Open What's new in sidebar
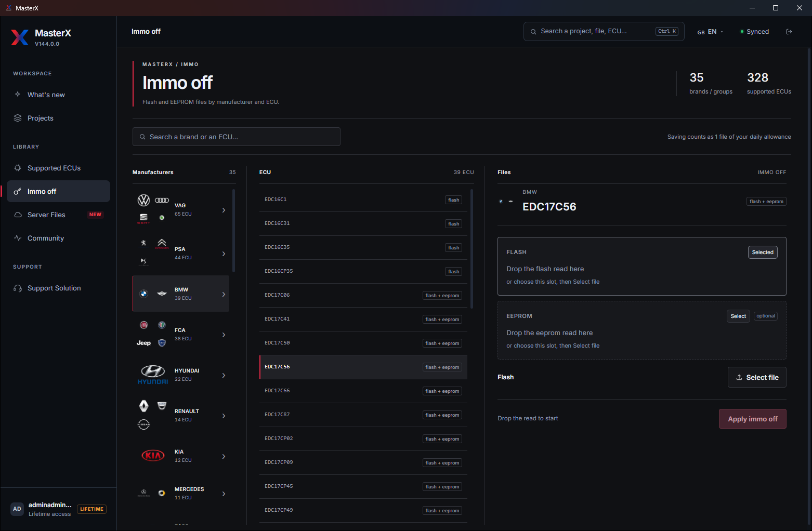 point(58,95)
